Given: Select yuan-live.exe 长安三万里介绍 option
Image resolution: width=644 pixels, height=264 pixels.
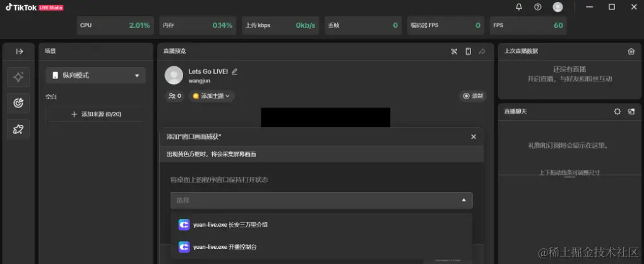Looking at the screenshot, I should [321, 225].
